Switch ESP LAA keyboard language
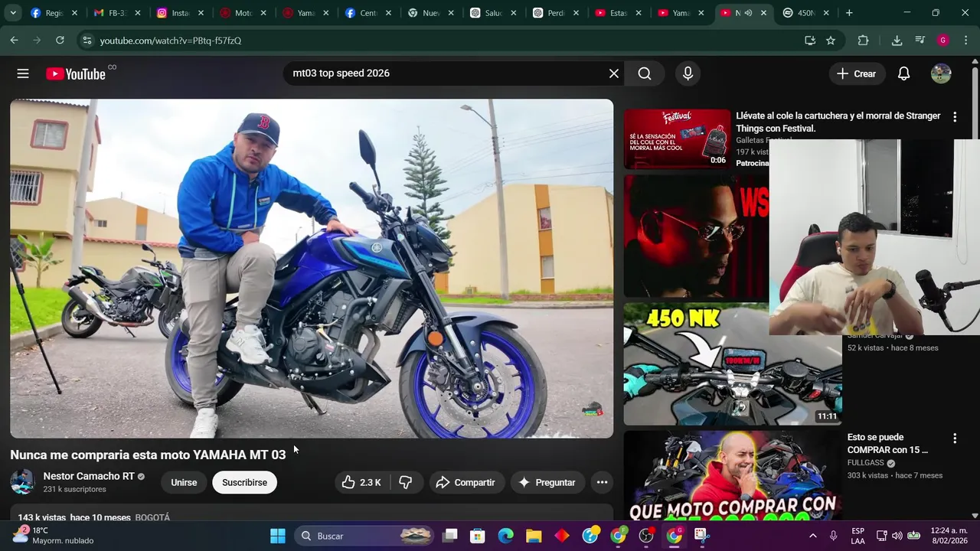 coord(858,536)
